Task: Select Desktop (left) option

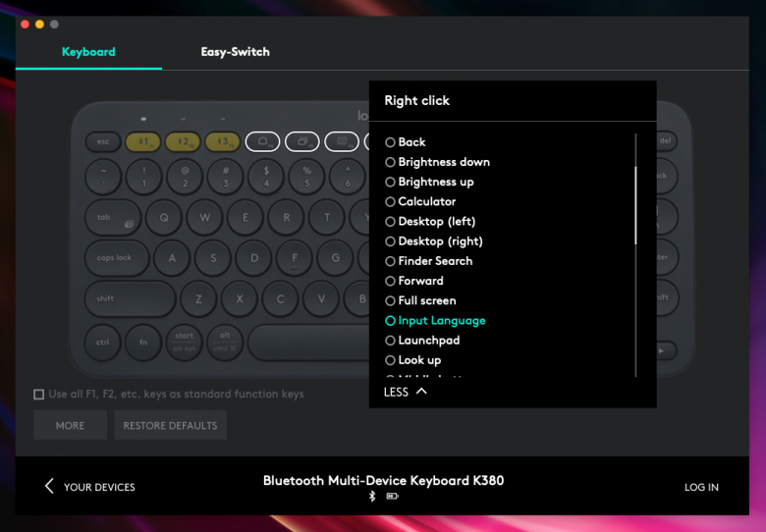Action: pyautogui.click(x=430, y=222)
